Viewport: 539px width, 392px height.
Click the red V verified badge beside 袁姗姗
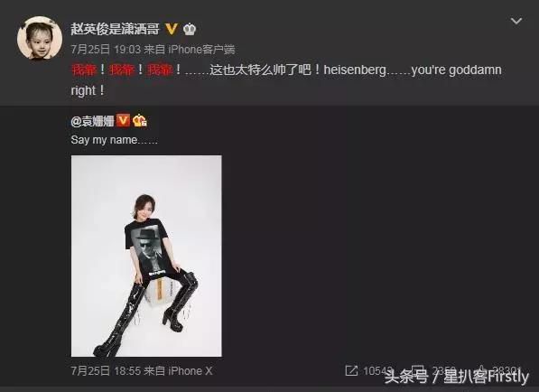123,120
